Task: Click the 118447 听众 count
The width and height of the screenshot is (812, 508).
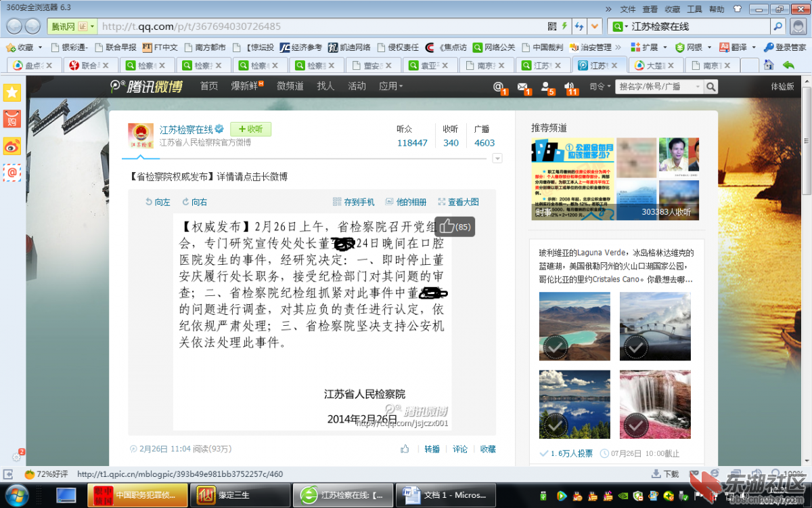Action: pos(412,143)
